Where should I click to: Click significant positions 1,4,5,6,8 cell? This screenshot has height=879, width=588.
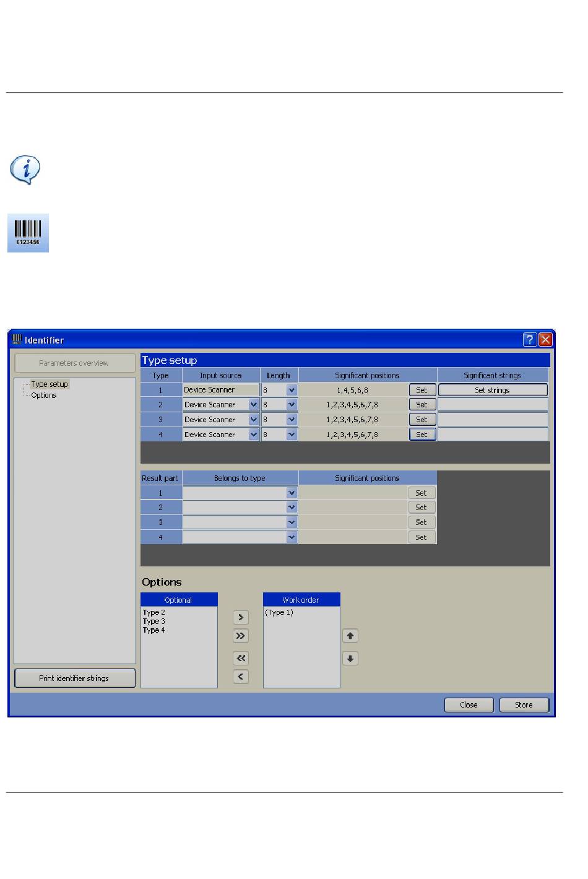(x=353, y=390)
